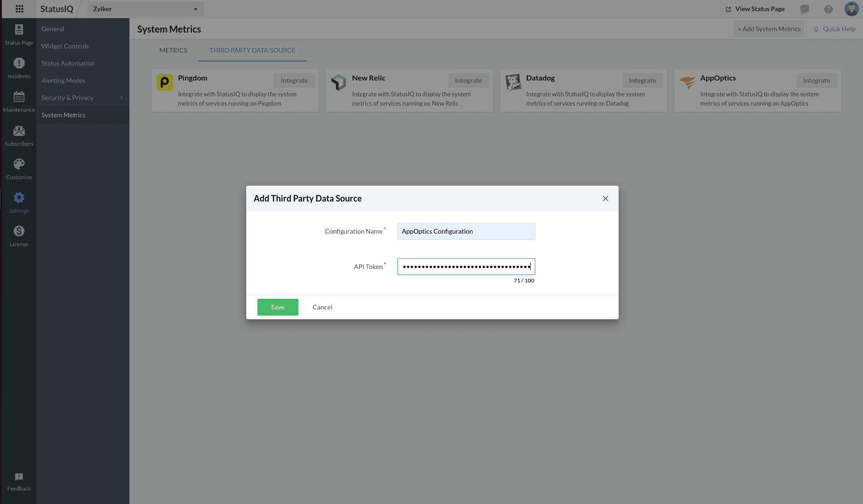863x504 pixels.
Task: Open the apps grid launcher icon
Action: click(x=19, y=9)
